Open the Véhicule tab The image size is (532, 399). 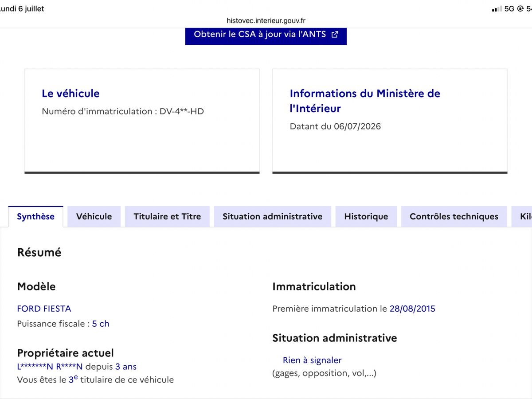pos(94,216)
